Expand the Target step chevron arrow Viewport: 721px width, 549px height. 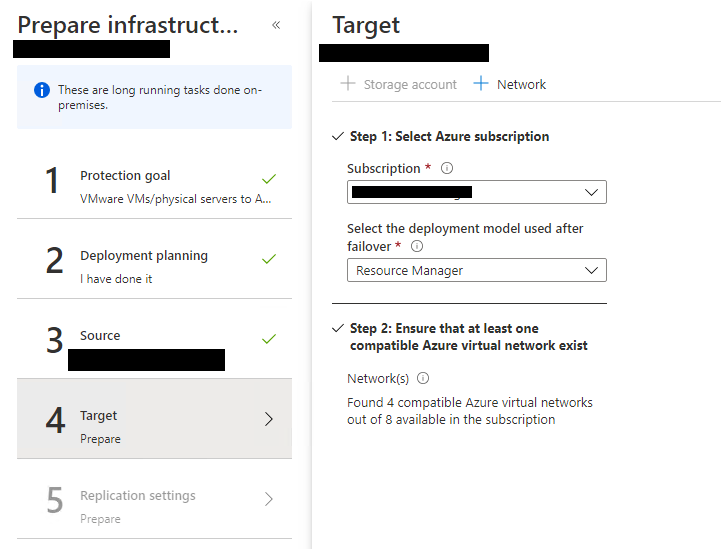click(269, 419)
